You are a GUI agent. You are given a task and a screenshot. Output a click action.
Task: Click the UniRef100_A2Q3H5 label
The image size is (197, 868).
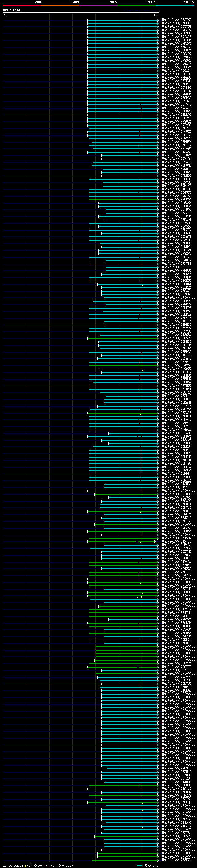177,40
